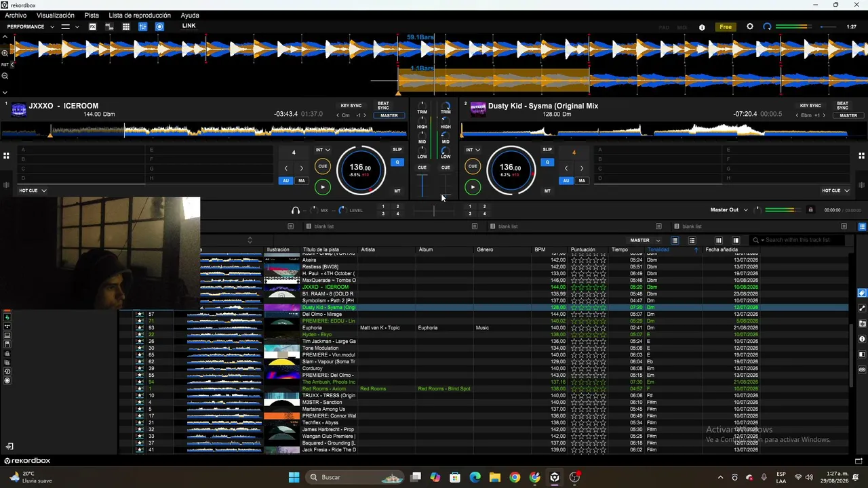
Task: Open deck 1 hot cue pad grid
Action: point(6,155)
